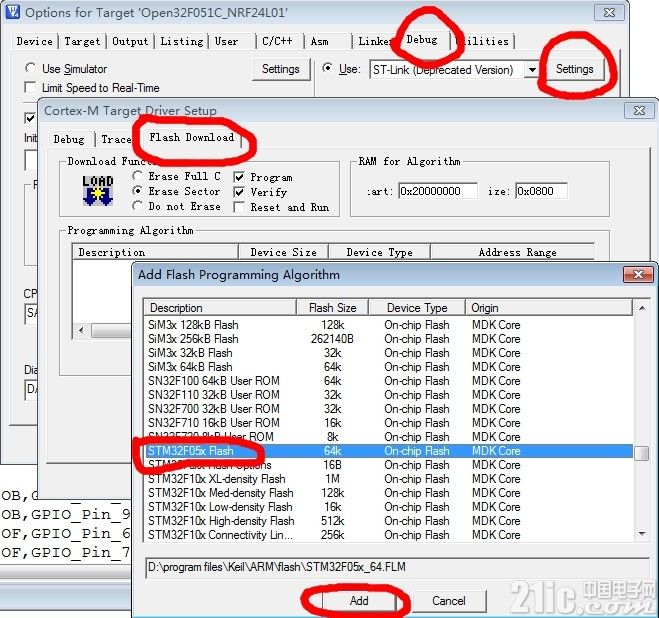659x618 pixels.
Task: Select SiM3x 256kB Flash row
Action: [388, 339]
